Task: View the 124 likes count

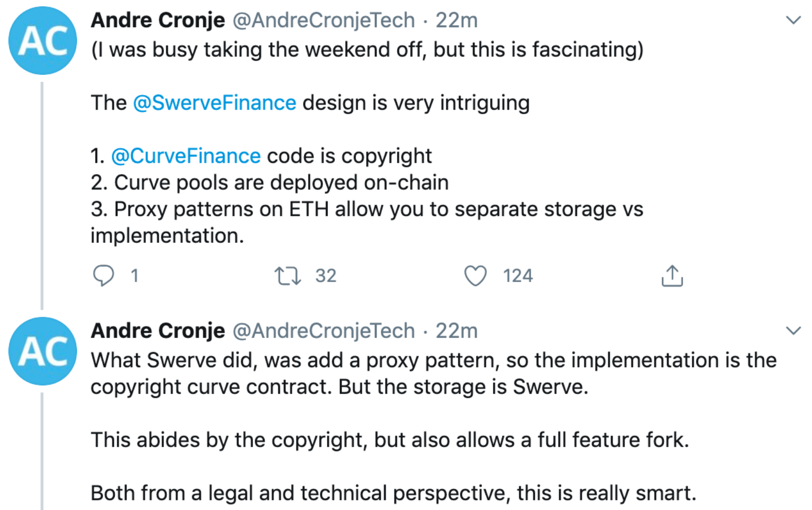Action: pyautogui.click(x=518, y=276)
